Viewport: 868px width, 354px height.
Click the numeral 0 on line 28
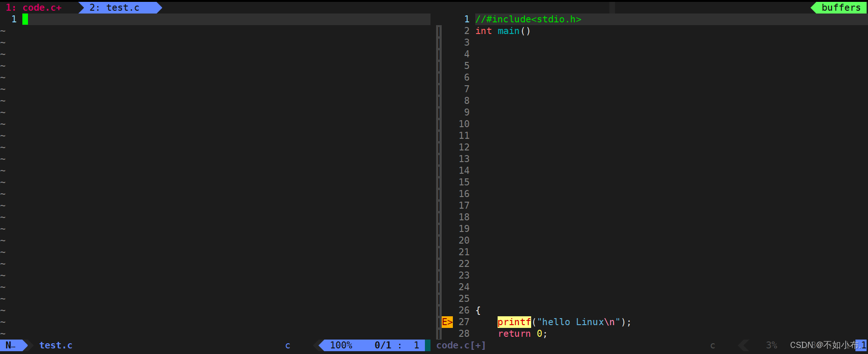[x=540, y=334]
